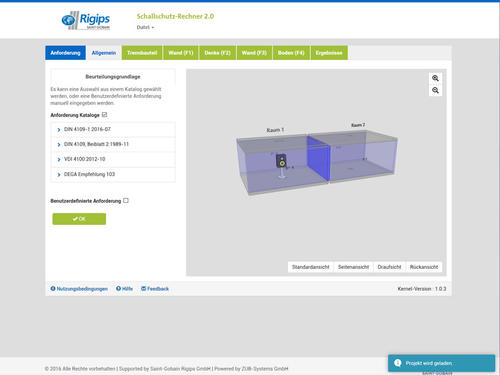Screen dimensions: 500x375
Task: Enable the Benutzerdefinierte Anforderung checkbox
Action: 126,200
